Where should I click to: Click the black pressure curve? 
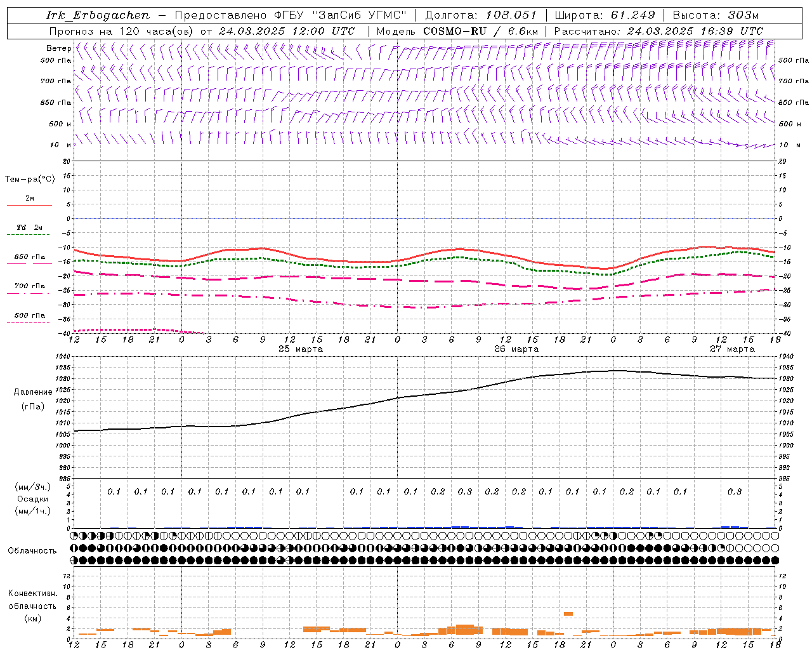pos(425,394)
